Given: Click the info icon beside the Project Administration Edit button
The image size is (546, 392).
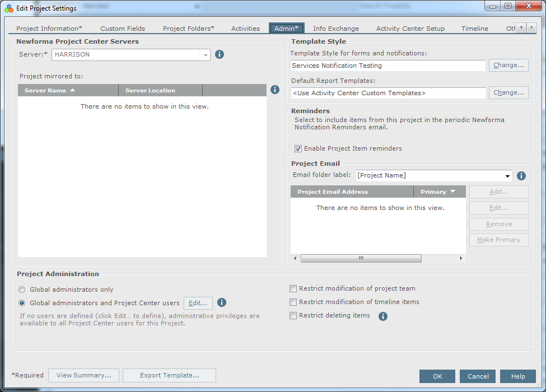Looking at the screenshot, I should 221,302.
